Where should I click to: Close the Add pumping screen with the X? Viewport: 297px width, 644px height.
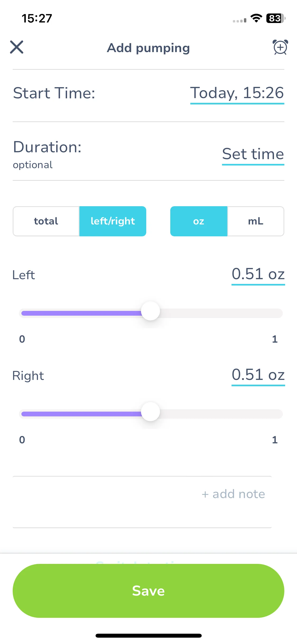[x=17, y=47]
